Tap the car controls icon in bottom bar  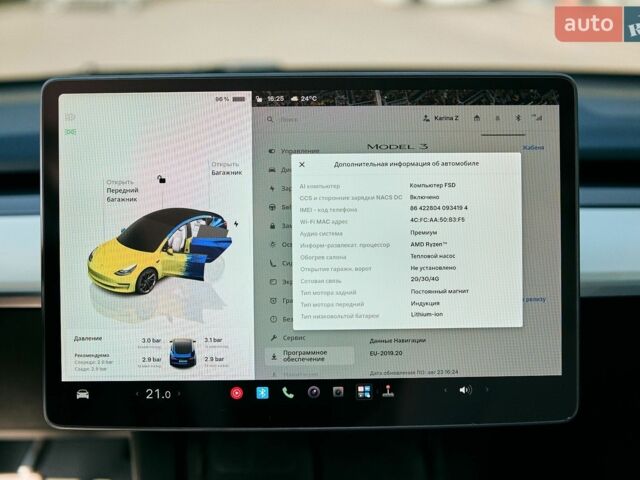83,394
